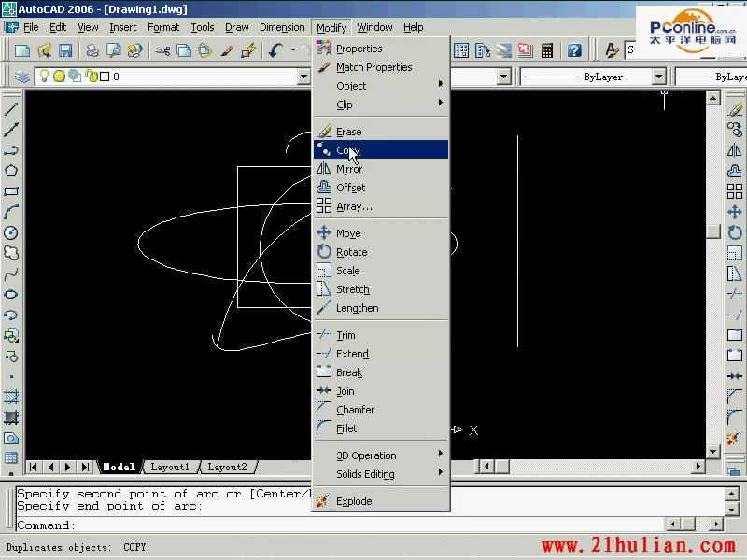Image resolution: width=747 pixels, height=560 pixels.
Task: Choose Copy in the Modify menu
Action: pos(381,150)
